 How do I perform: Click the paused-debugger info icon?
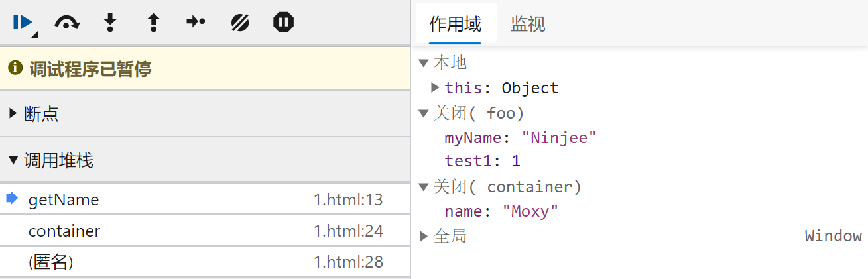tap(15, 68)
